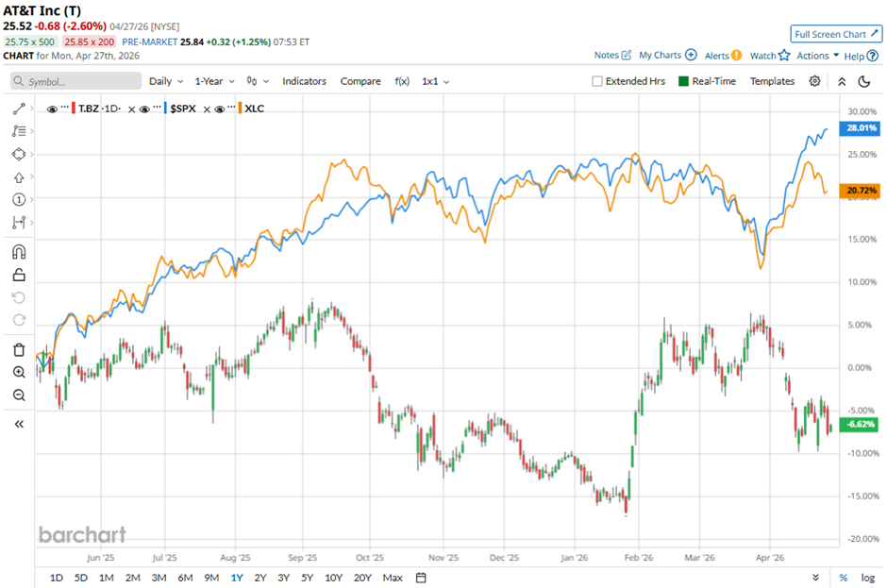This screenshot has width=887, height=588.
Task: Open the Notes link
Action: [x=612, y=56]
